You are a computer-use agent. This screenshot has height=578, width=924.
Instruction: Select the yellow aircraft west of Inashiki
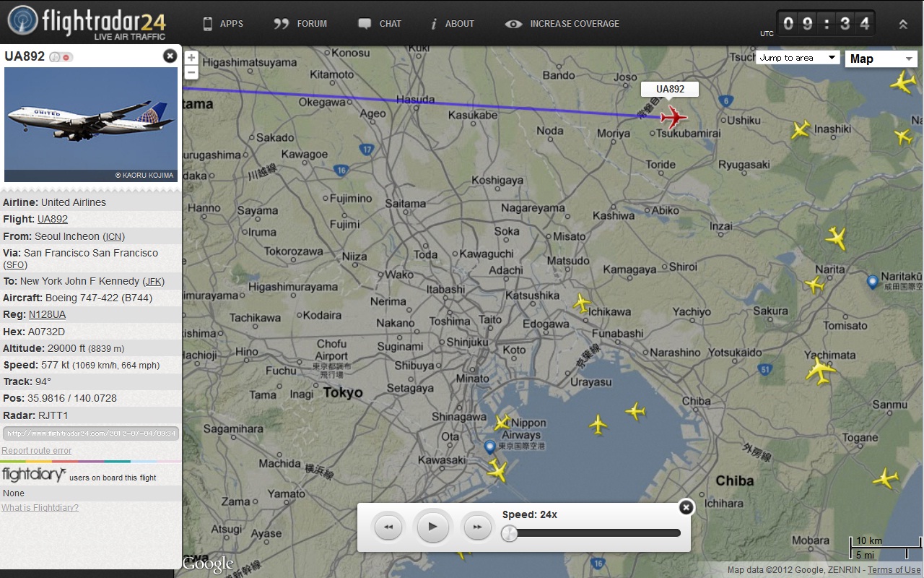(x=801, y=129)
